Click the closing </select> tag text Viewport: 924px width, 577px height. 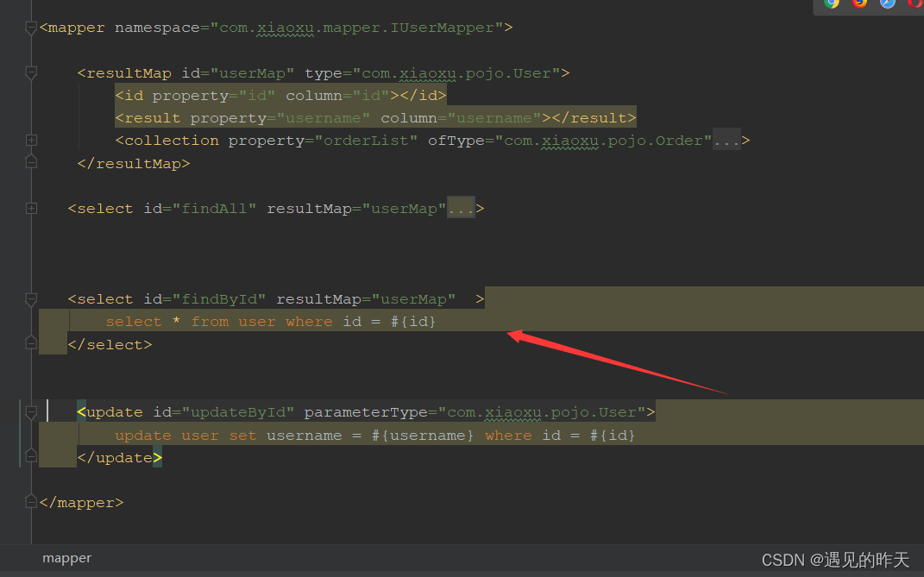tap(110, 345)
